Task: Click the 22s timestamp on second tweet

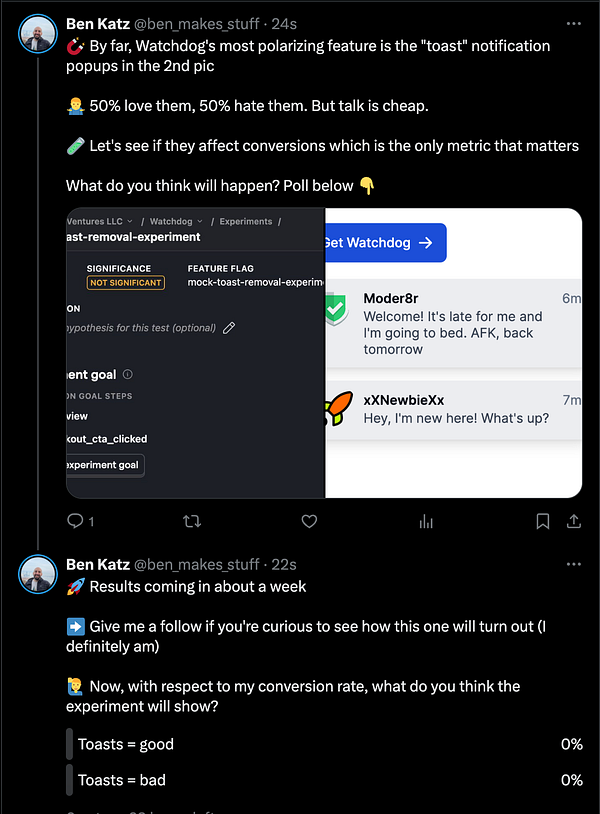Action: 284,565
